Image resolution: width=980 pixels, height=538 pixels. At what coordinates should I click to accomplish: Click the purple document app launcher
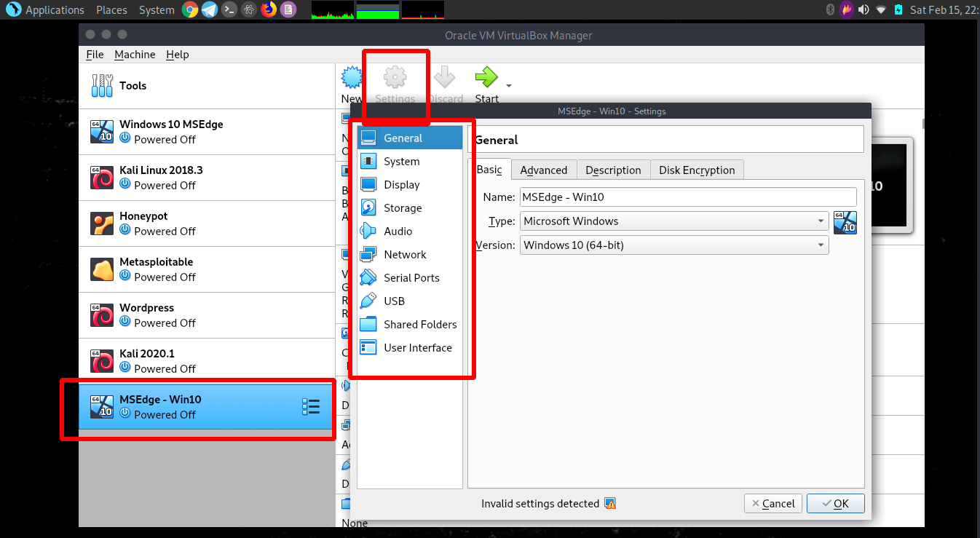288,9
